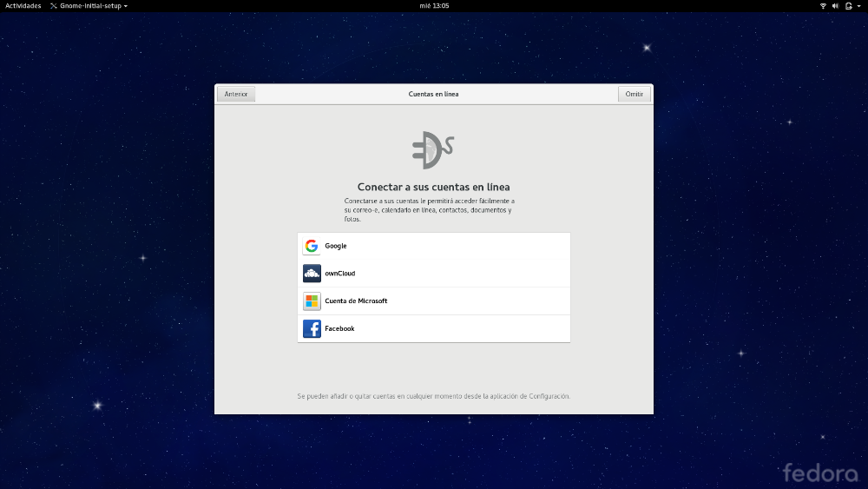Click the power icon in top bar
Screen dimensions: 868x489
849,6
